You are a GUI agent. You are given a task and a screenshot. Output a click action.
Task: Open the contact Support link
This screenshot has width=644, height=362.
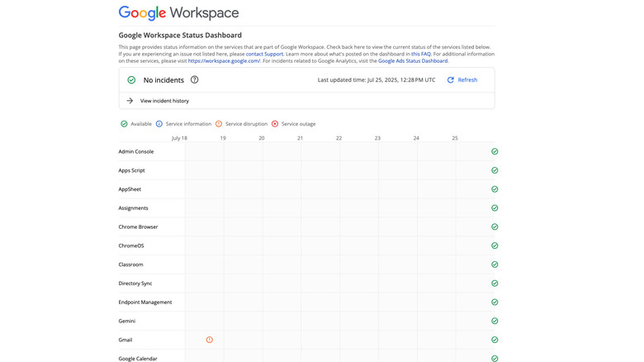264,54
